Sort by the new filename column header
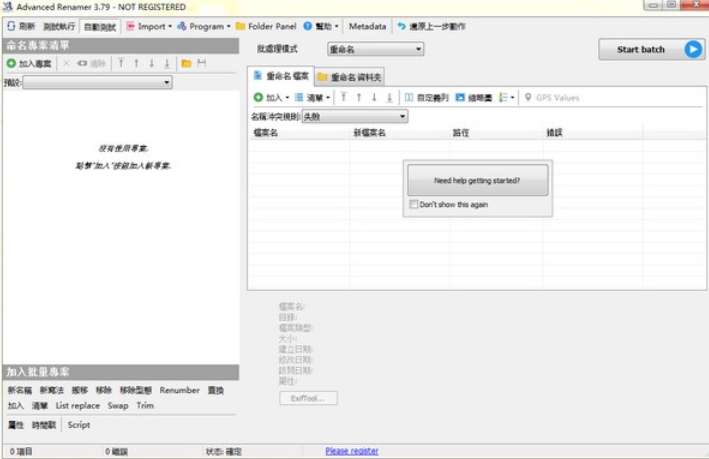This screenshot has width=709, height=459. (x=400, y=132)
